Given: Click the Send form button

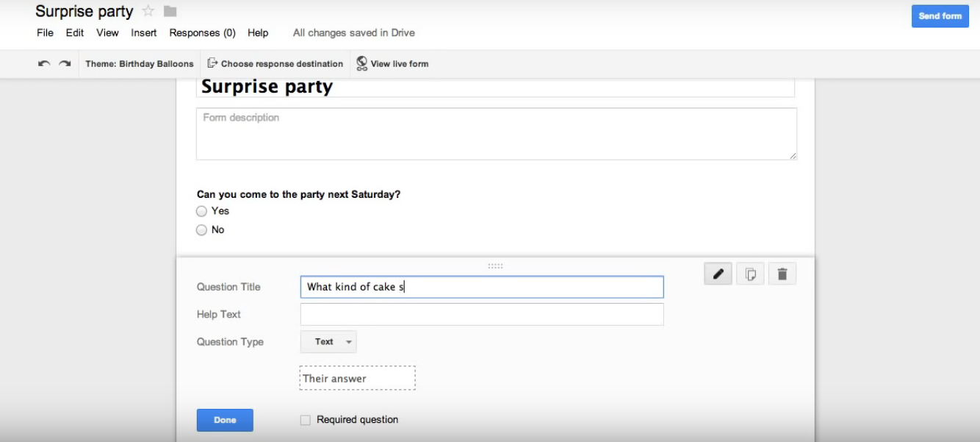Looking at the screenshot, I should (x=940, y=15).
